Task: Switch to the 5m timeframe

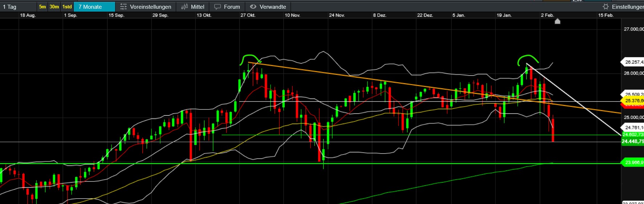Action: tap(42, 7)
